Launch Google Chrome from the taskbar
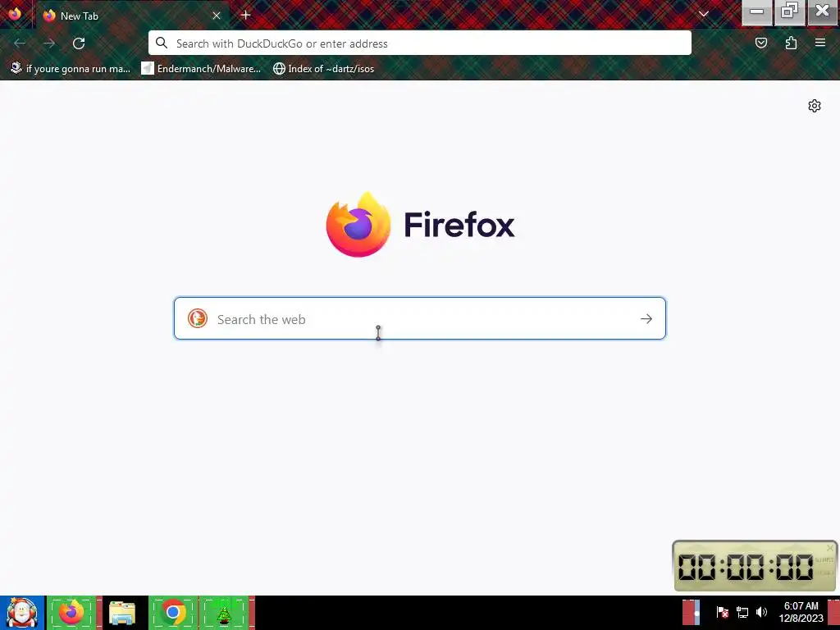840x630 pixels. [173, 613]
